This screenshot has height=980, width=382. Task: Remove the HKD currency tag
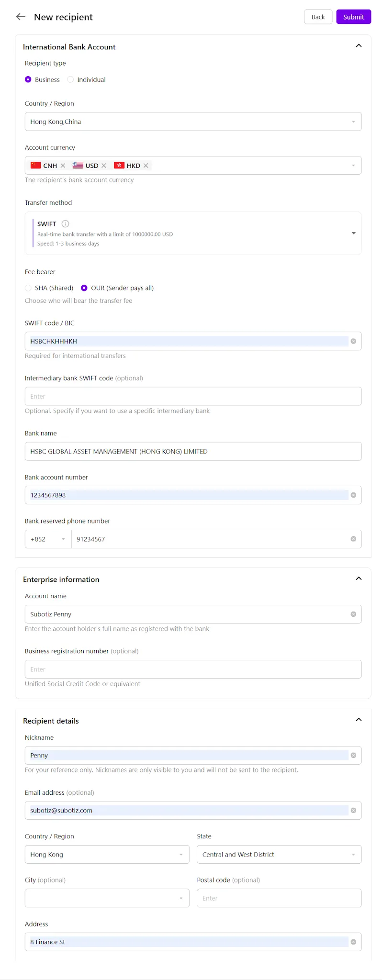pyautogui.click(x=146, y=166)
